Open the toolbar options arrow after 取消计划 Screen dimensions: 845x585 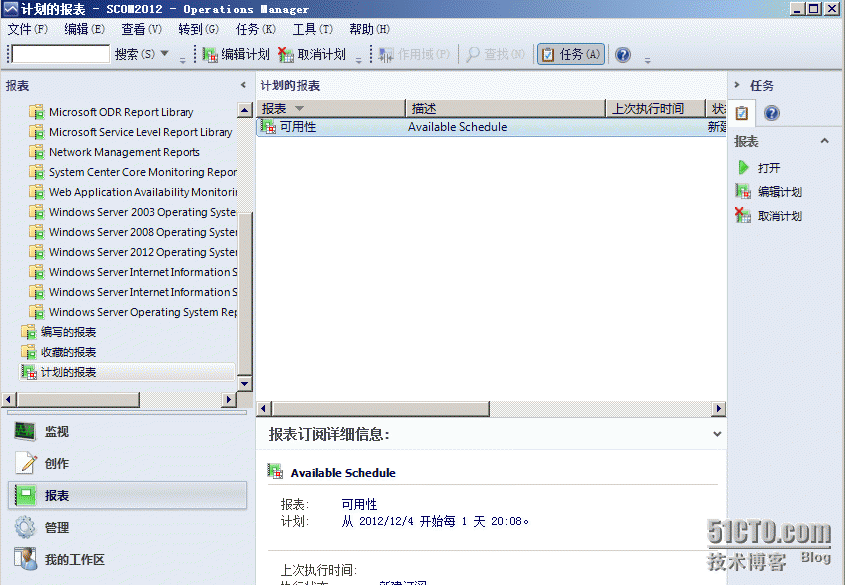pyautogui.click(x=359, y=61)
